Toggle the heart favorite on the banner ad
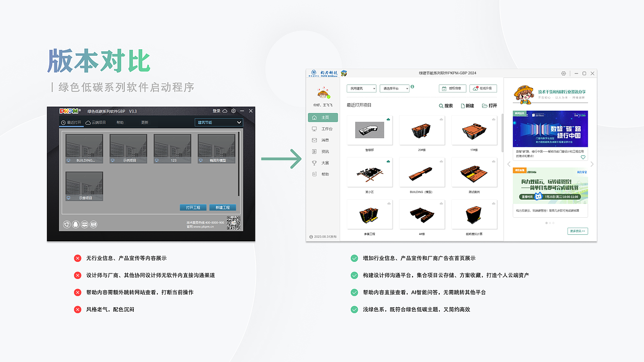Image resolution: width=644 pixels, height=362 pixels. [583, 157]
